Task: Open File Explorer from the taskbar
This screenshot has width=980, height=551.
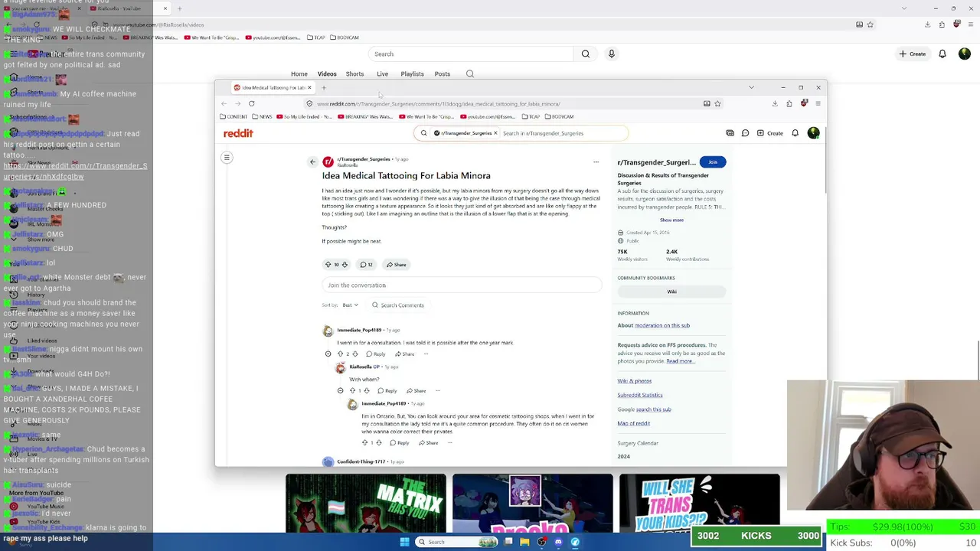Action: click(524, 542)
